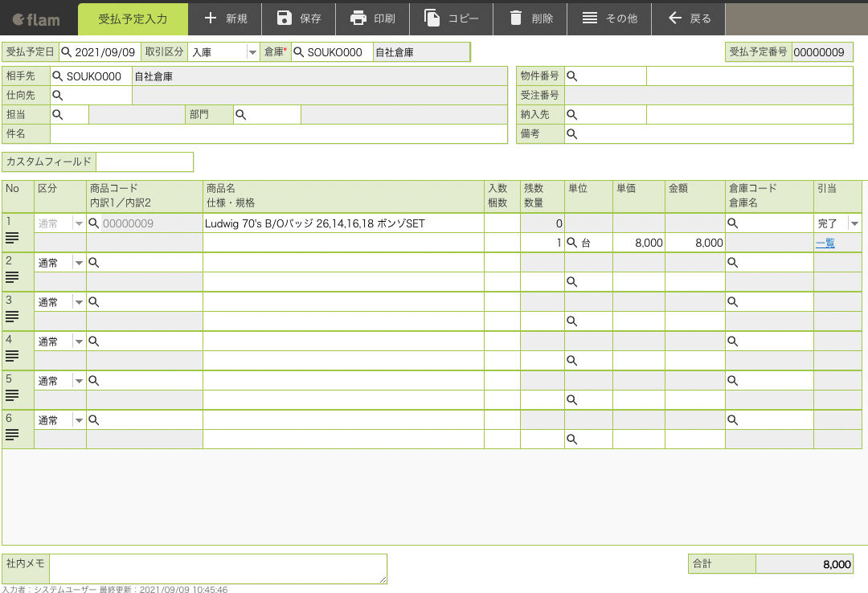This screenshot has width=868, height=593.
Task: Focus the 件名 subject field
Action: 278,134
